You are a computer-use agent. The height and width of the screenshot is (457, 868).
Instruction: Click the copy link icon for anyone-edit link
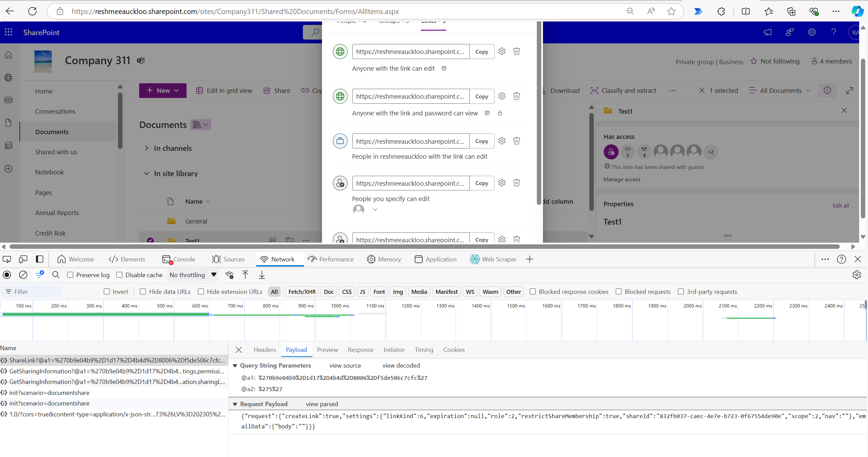[482, 52]
